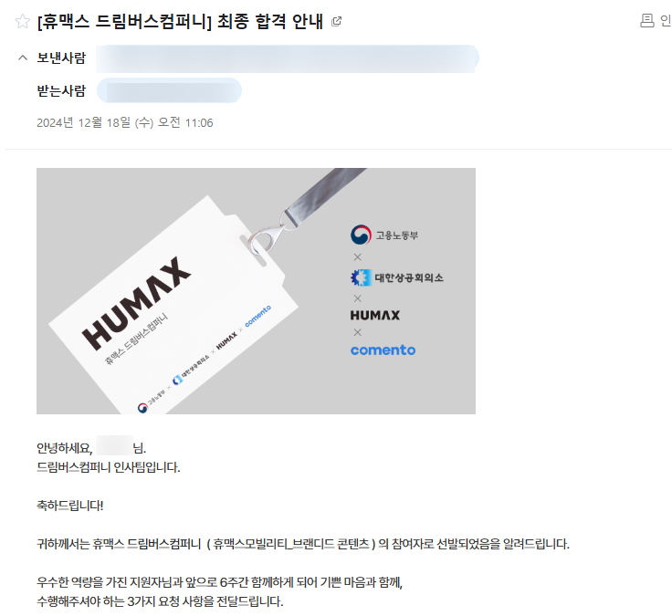Click the blurred 보낸사람 sender address
Viewport: 672px width, 616px height.
(x=287, y=58)
